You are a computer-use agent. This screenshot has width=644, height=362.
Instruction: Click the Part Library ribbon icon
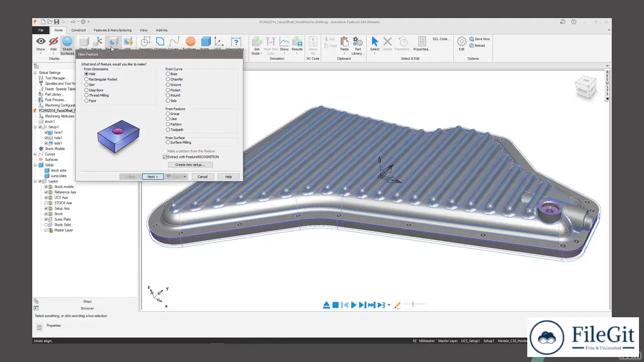coord(358,42)
